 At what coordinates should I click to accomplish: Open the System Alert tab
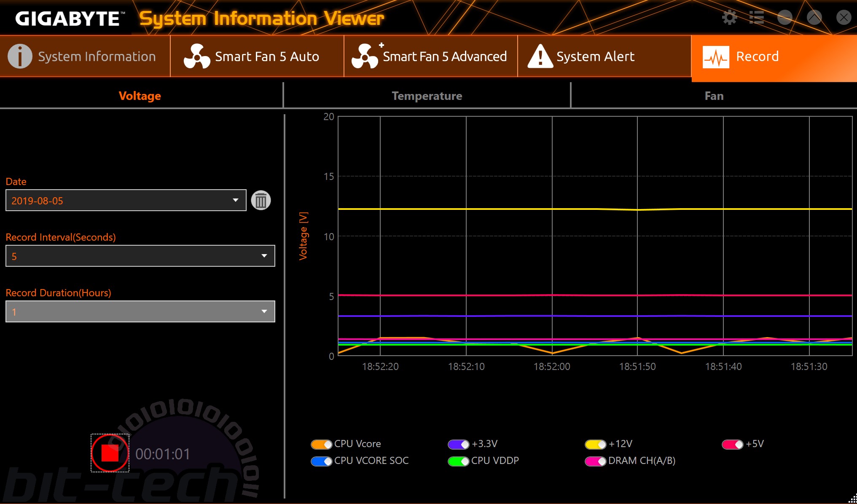pos(604,56)
